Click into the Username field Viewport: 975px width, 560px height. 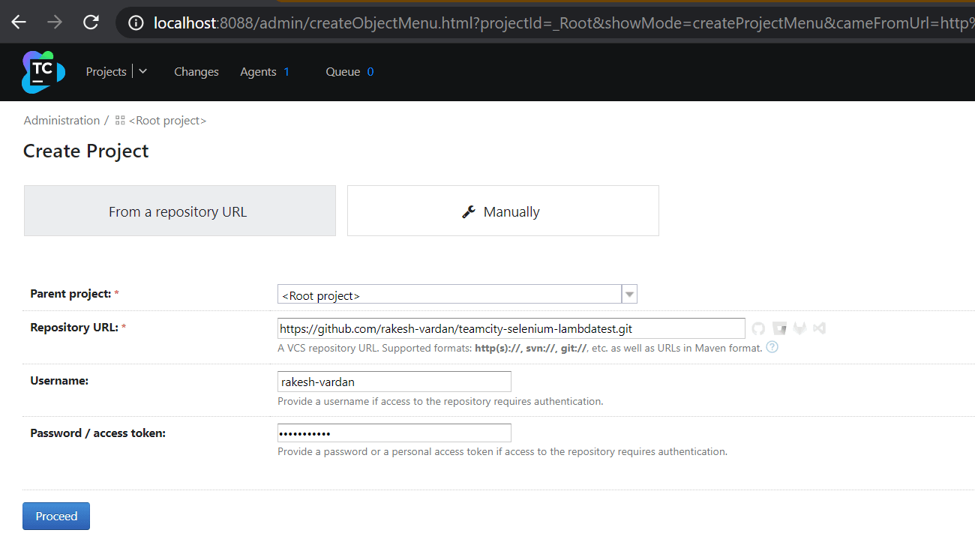point(394,382)
